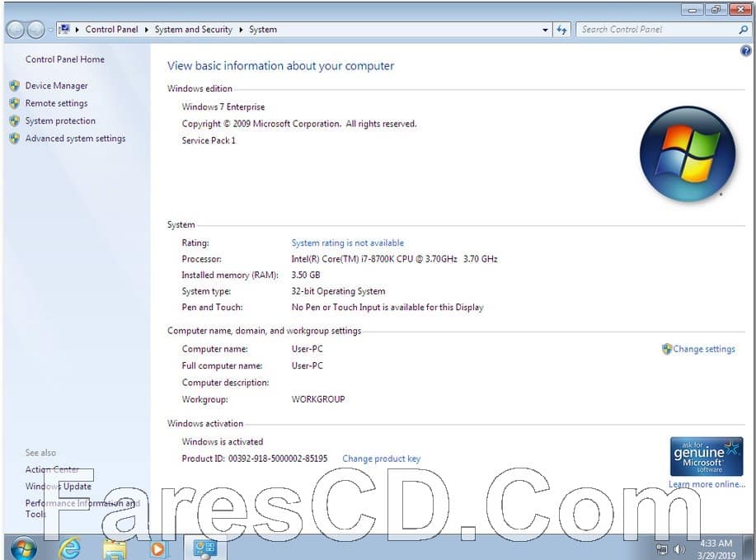Click the 'Service Pack 1' text

coord(209,141)
